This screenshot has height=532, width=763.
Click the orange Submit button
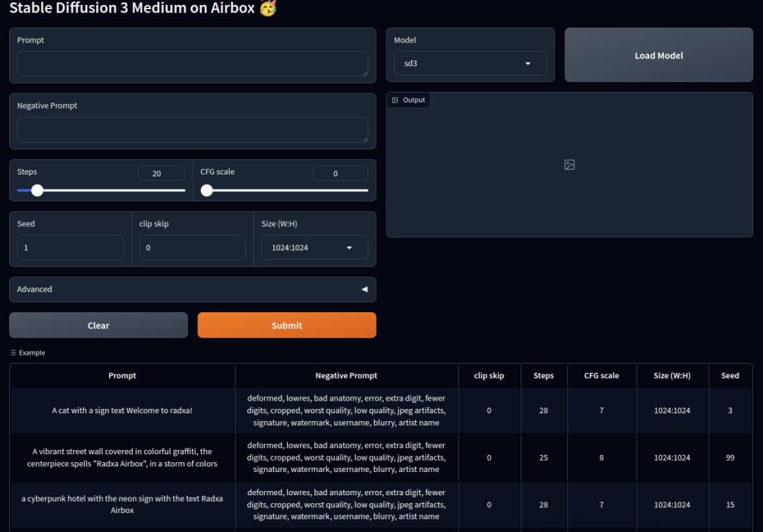[287, 325]
